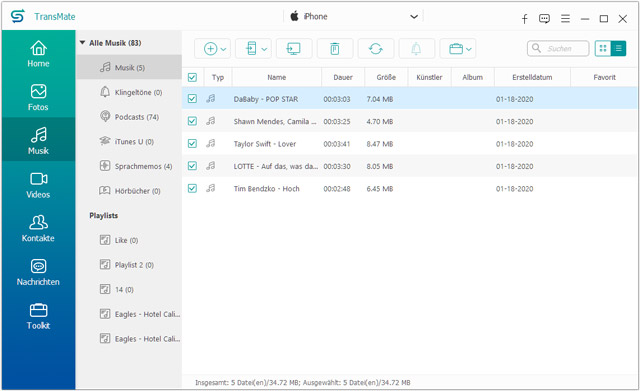The height and width of the screenshot is (391, 640).
Task: Sort by Dauer column header
Action: [x=343, y=77]
